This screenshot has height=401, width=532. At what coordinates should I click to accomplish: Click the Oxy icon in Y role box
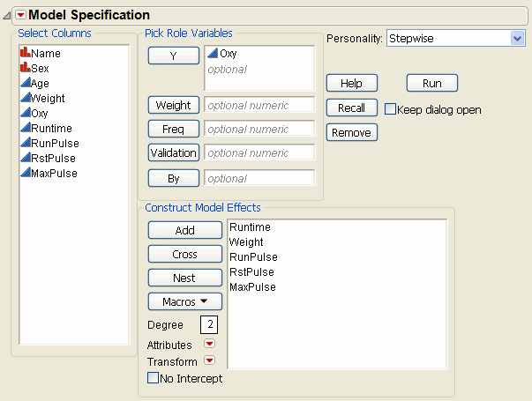(x=212, y=54)
